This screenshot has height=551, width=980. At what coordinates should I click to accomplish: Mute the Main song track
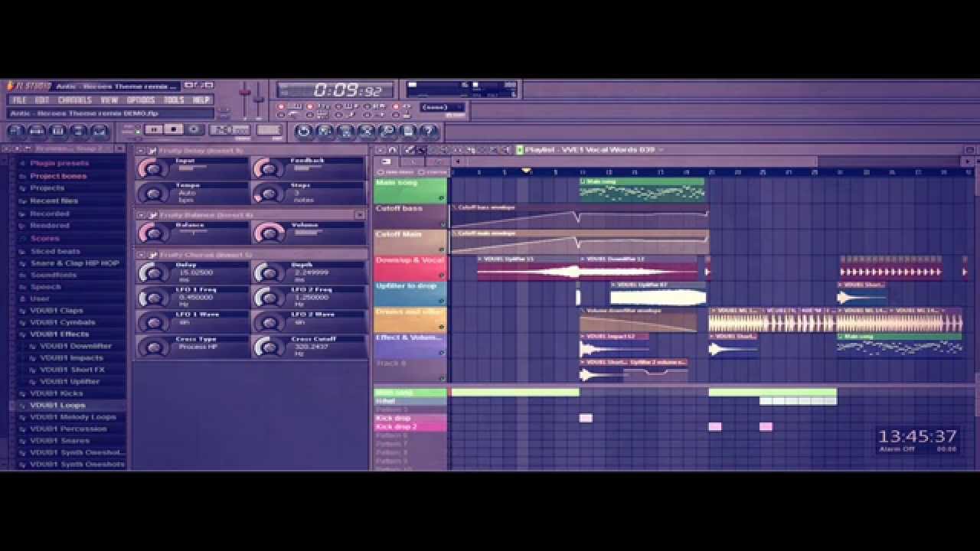coord(441,198)
